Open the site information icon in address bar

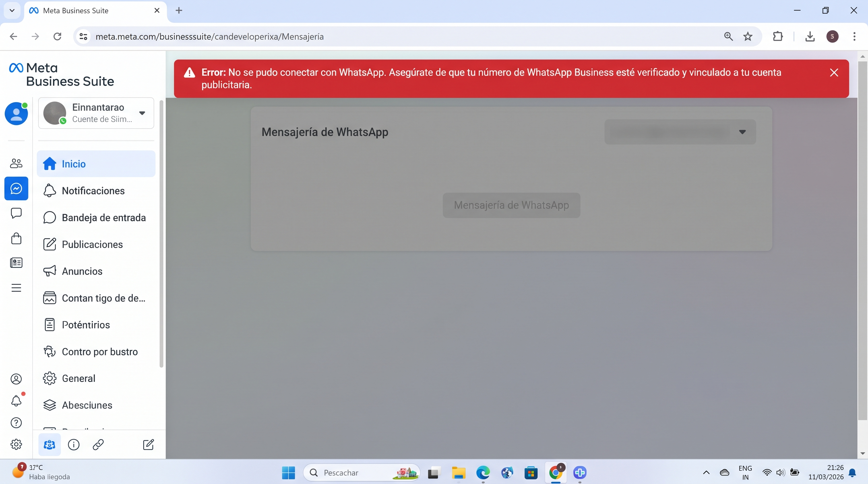point(83,36)
